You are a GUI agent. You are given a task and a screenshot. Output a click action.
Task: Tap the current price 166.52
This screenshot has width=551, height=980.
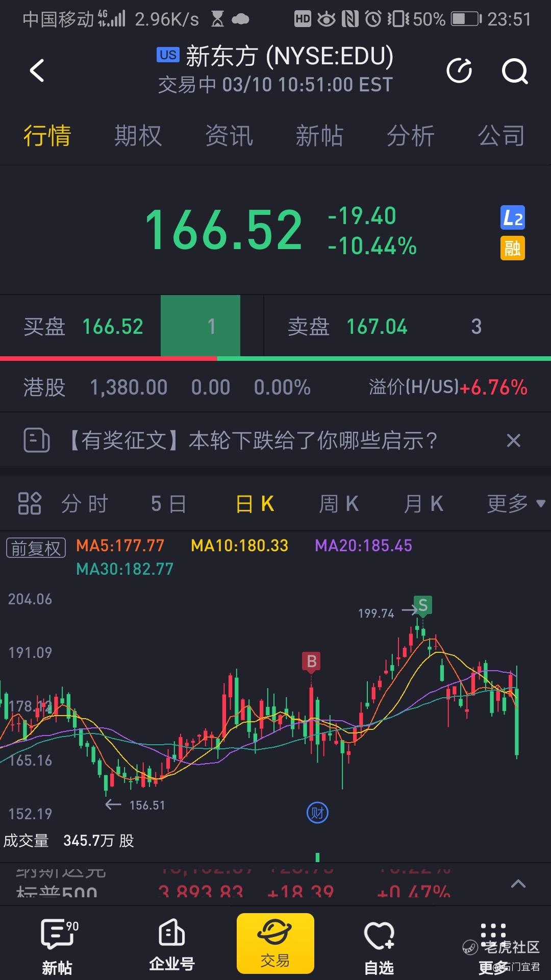pos(223,231)
